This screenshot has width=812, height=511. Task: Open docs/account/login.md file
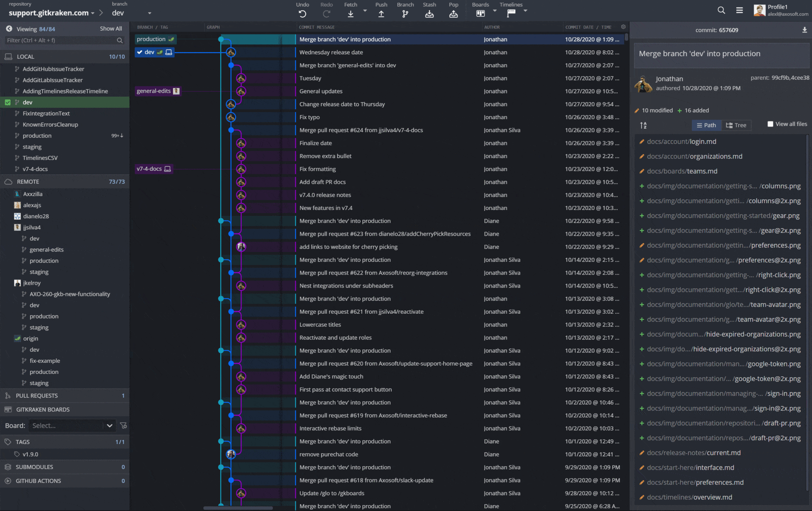click(x=720, y=142)
